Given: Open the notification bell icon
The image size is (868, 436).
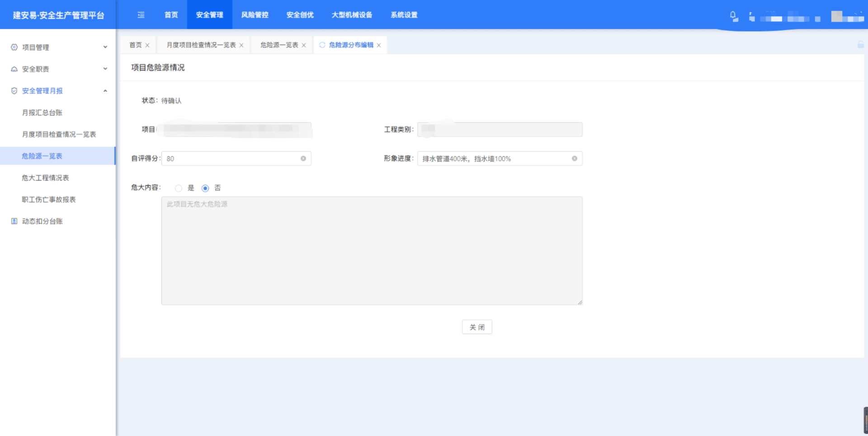Looking at the screenshot, I should point(733,16).
